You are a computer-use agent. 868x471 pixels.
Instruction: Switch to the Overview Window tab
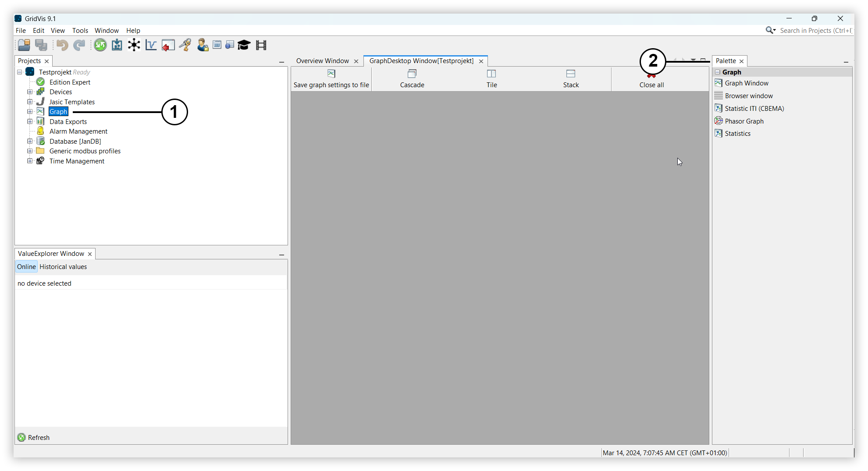323,61
